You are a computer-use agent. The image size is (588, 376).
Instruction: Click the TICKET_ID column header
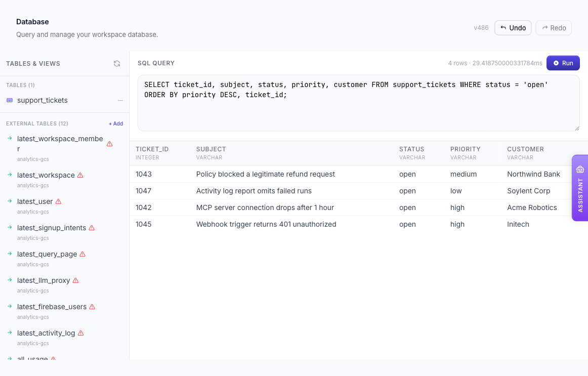152,149
